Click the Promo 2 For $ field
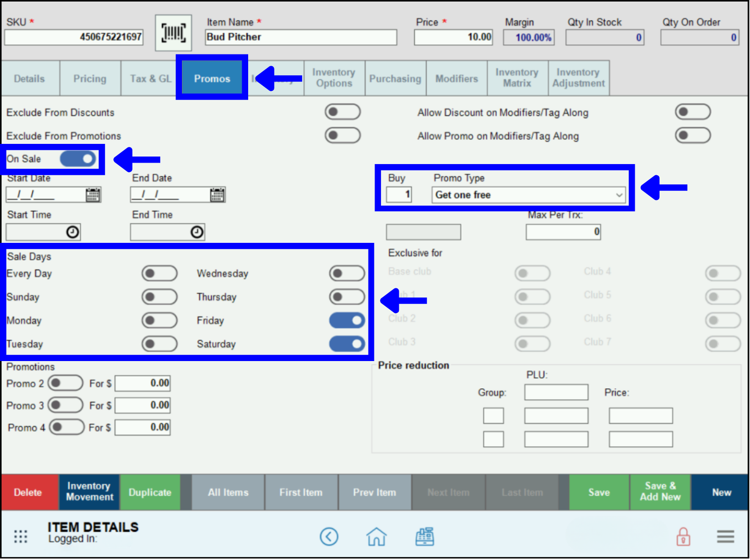 pyautogui.click(x=143, y=383)
